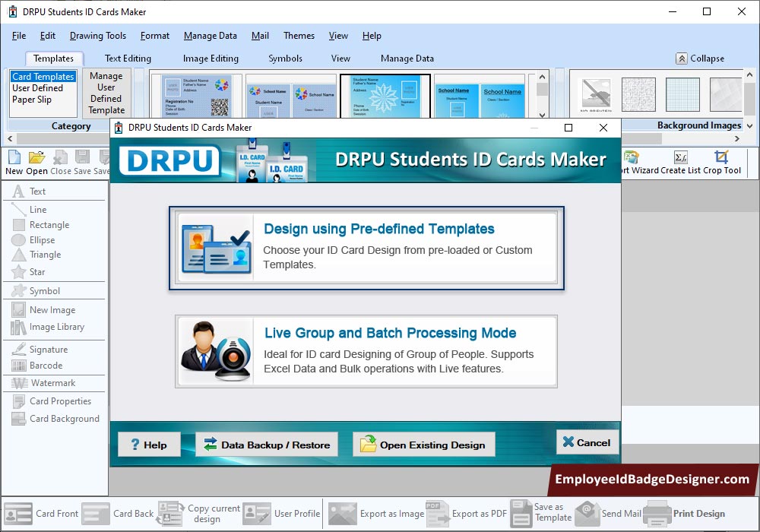Cancel the startup dialog
760x532 pixels.
587,442
